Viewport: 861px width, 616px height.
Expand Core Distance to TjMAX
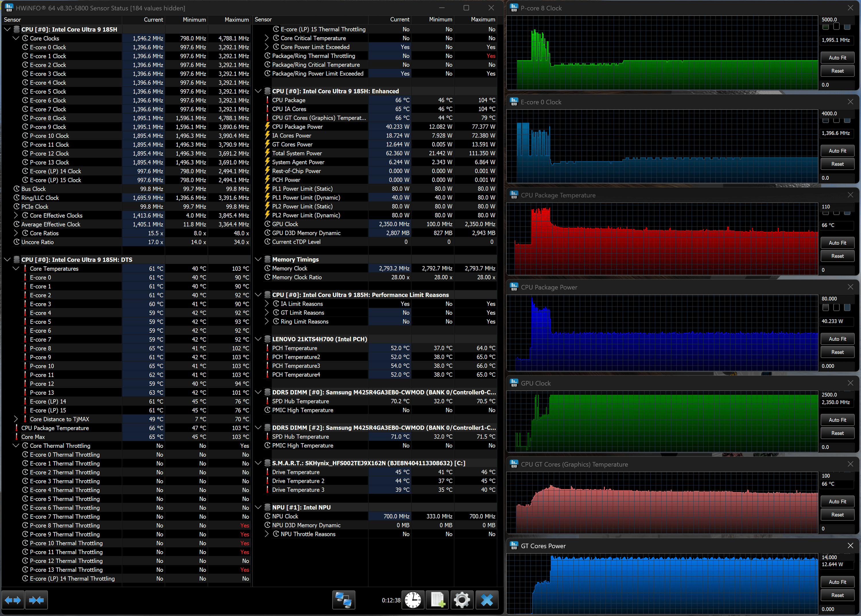click(16, 419)
